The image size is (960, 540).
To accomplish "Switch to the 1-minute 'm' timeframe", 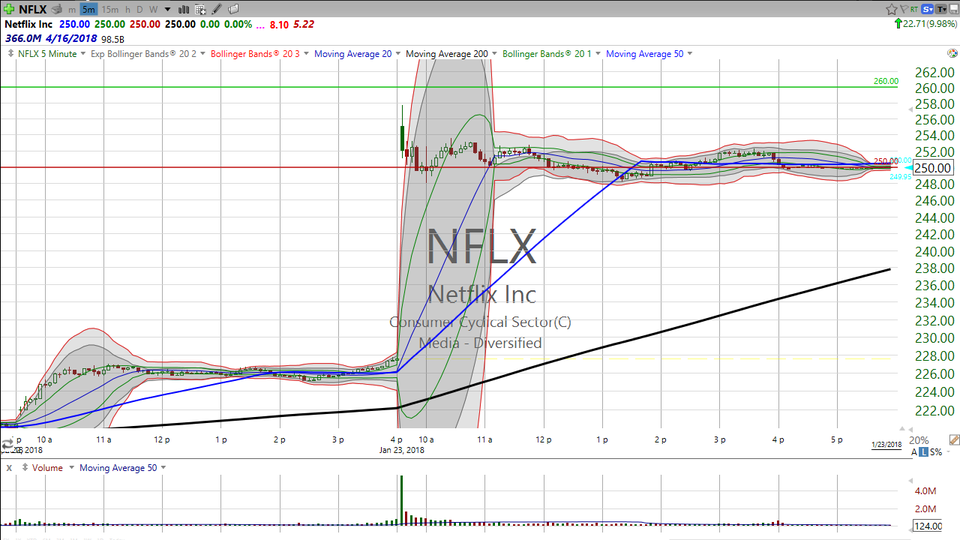I will coord(72,9).
